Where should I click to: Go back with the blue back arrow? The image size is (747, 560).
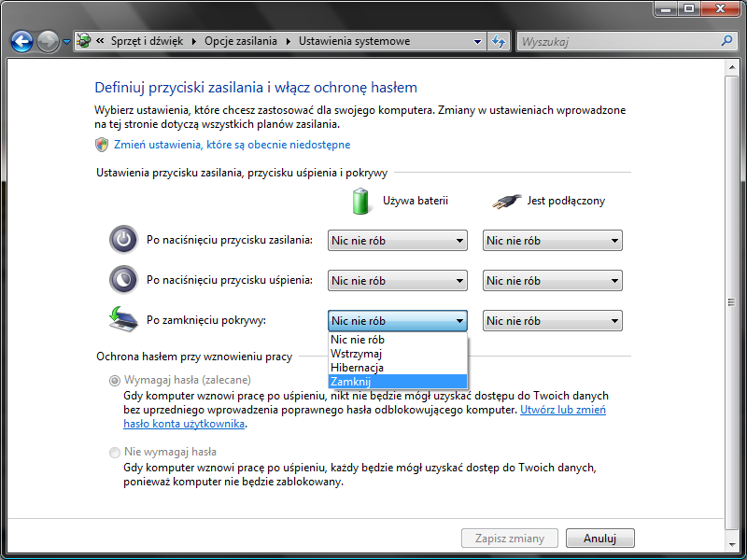(21, 42)
